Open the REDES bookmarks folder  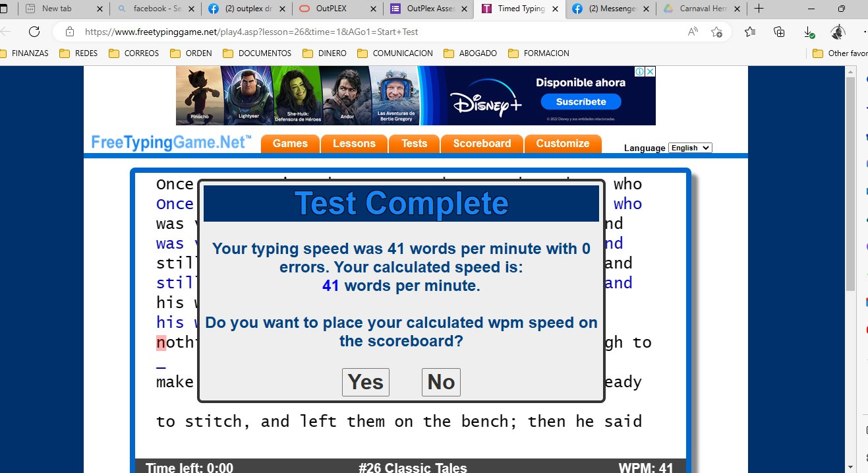point(78,53)
